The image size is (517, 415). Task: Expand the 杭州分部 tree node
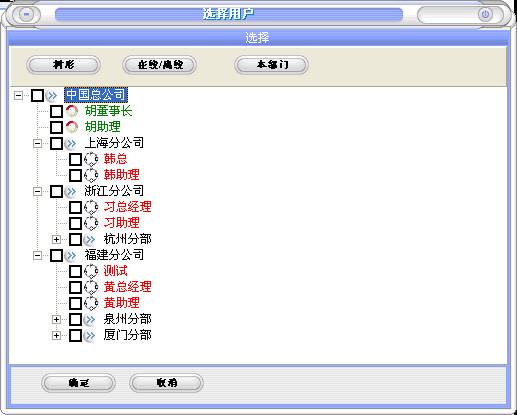tap(56, 239)
